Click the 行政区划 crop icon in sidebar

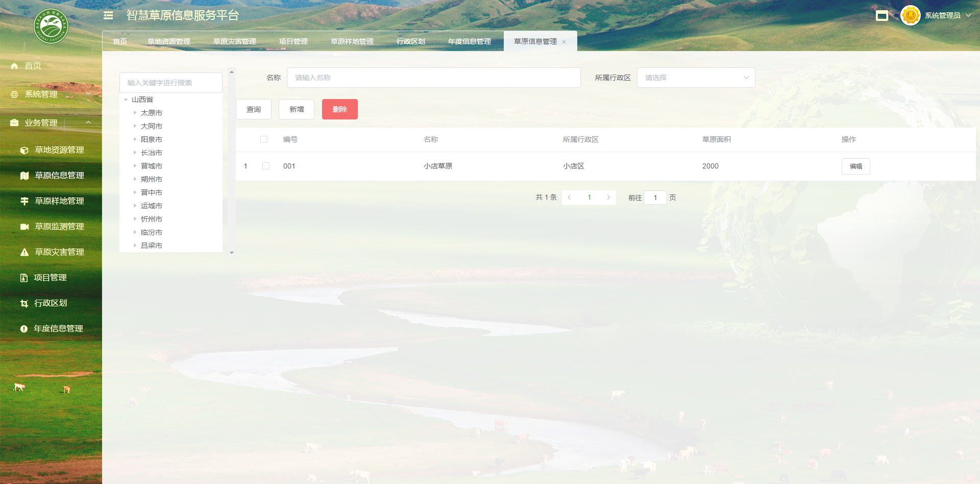click(24, 303)
